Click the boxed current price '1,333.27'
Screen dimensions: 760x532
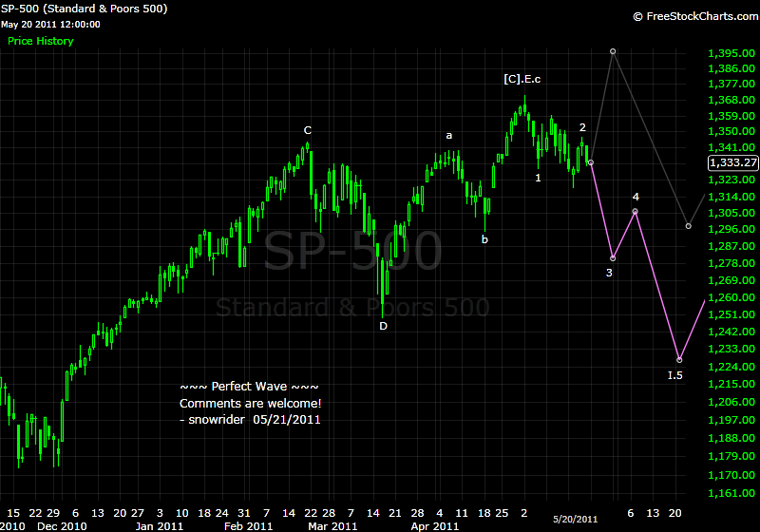point(732,162)
